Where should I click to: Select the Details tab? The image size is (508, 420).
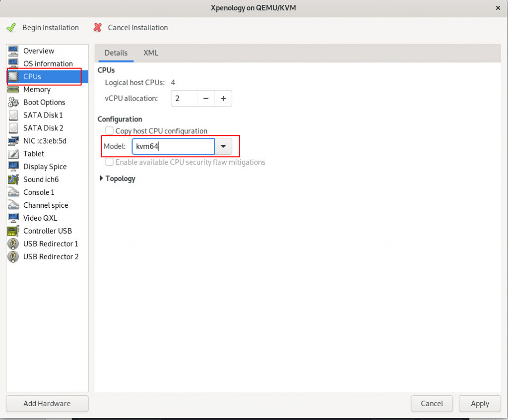116,53
